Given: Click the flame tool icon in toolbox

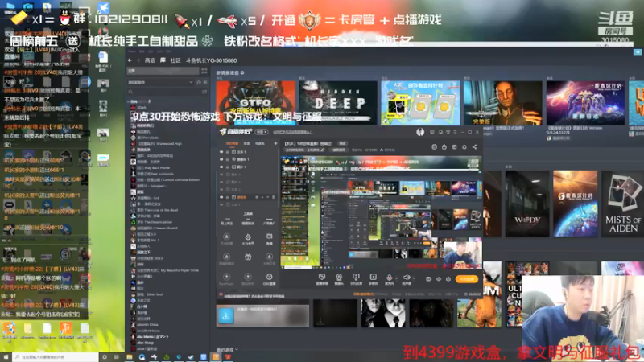Looking at the screenshot, I should pyautogui.click(x=248, y=238).
